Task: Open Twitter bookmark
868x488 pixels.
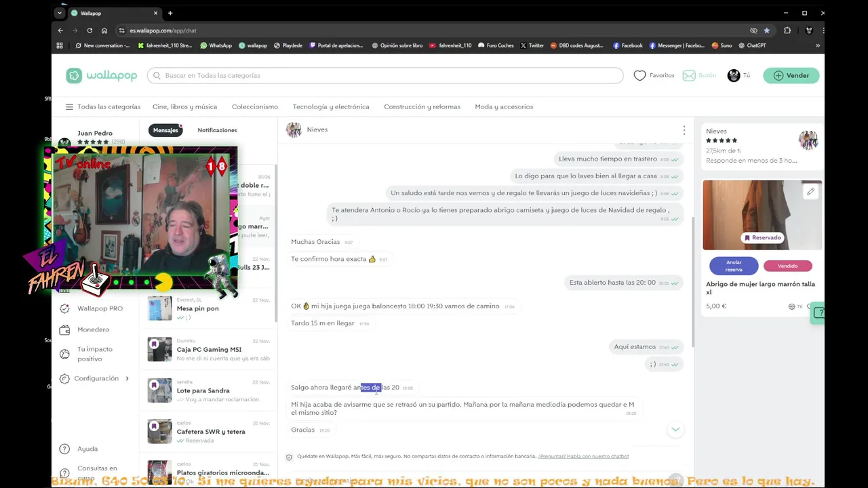Action: (x=532, y=45)
